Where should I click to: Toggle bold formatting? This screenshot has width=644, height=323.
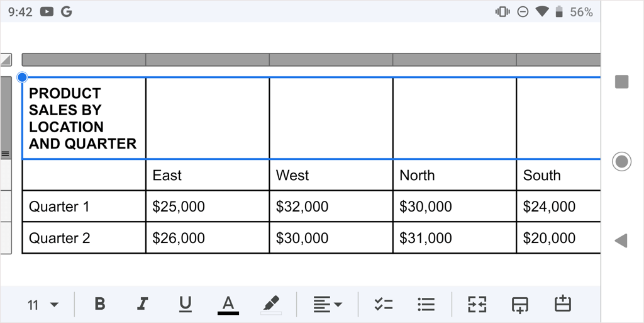click(99, 305)
